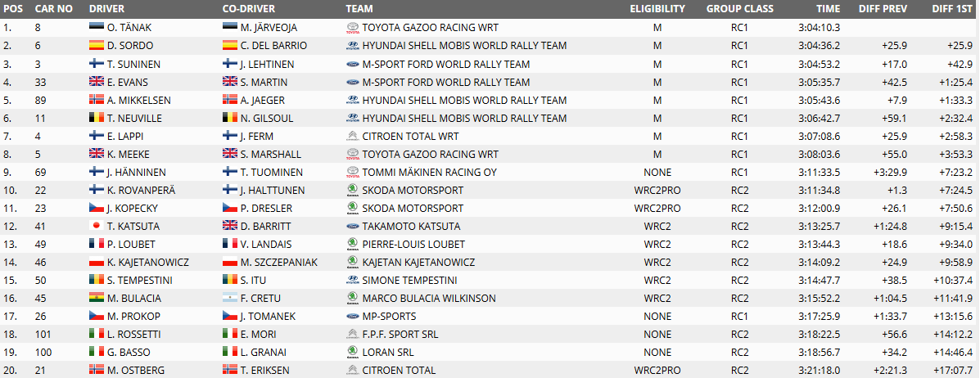This screenshot has width=980, height=378.
Task: Click team name TOMMI MÄKINEN RACING OY
Action: 429,173
